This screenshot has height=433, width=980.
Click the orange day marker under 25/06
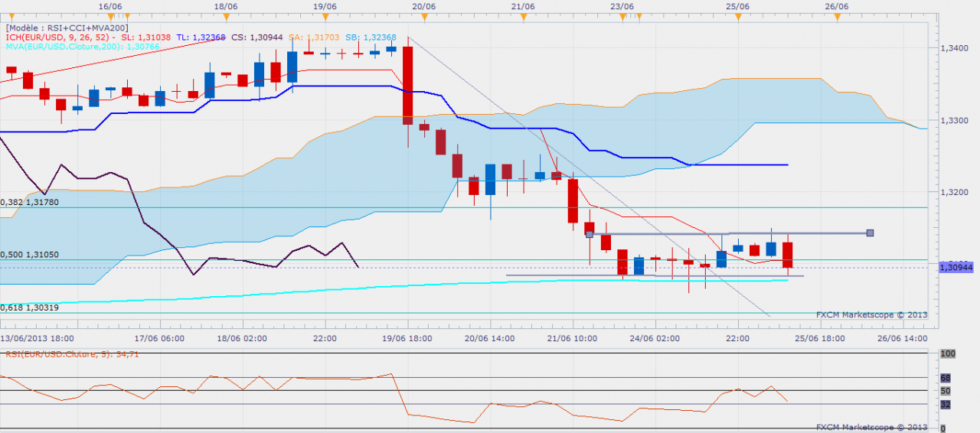coord(737,15)
